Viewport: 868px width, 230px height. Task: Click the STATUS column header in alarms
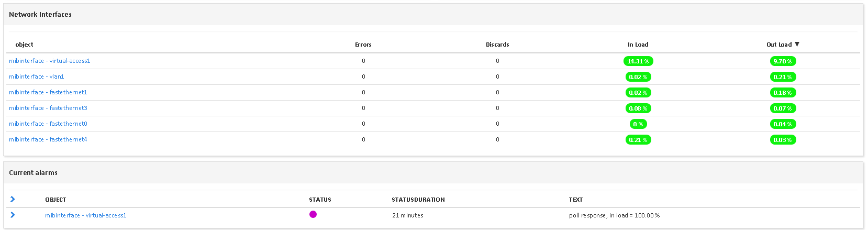coord(320,200)
